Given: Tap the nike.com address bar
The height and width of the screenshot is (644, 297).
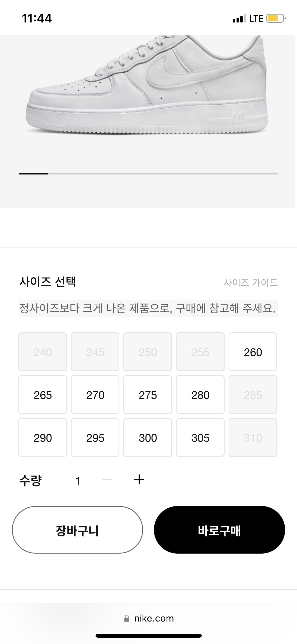Looking at the screenshot, I should pyautogui.click(x=149, y=618).
